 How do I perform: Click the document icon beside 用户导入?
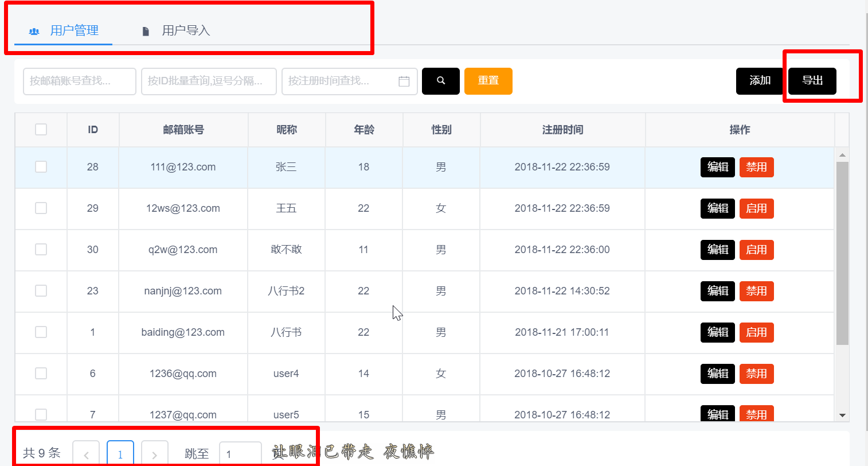point(145,31)
